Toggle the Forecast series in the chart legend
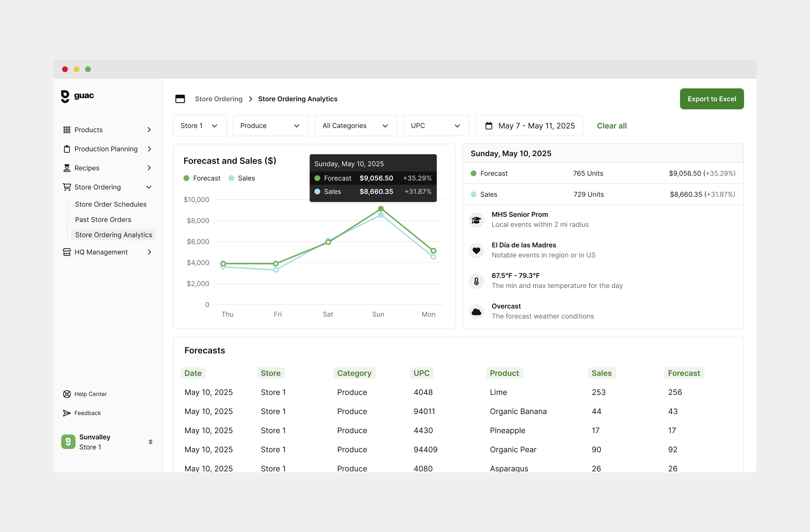 pyautogui.click(x=202, y=178)
